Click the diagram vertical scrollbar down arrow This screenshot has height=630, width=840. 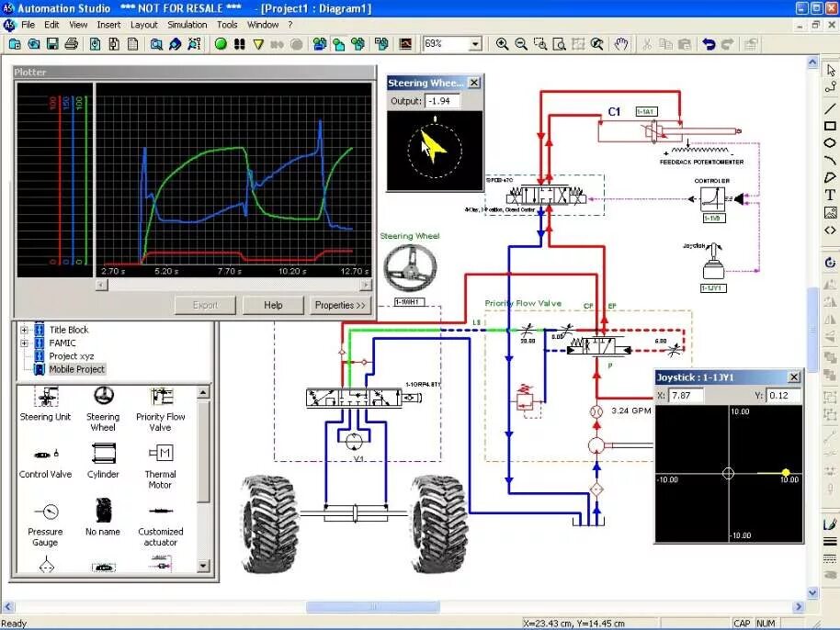812,592
